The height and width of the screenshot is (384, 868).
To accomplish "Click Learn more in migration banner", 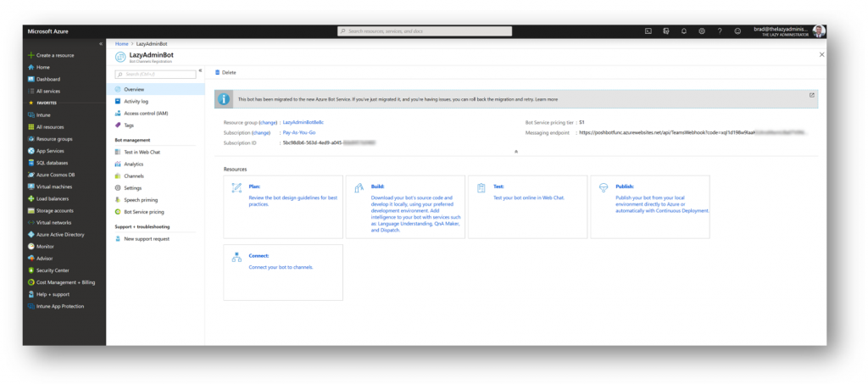I will coord(547,99).
